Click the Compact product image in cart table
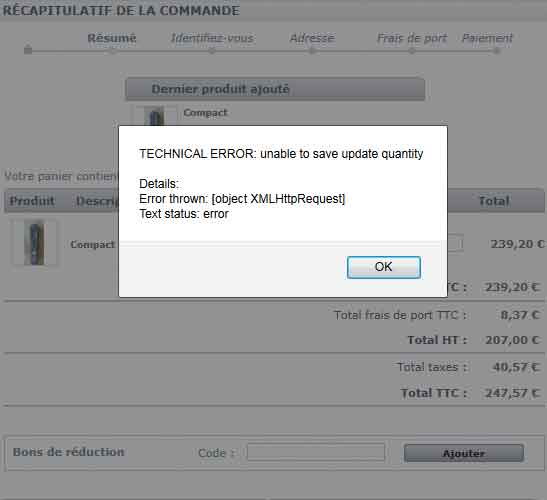The height and width of the screenshot is (500, 547). 34,242
